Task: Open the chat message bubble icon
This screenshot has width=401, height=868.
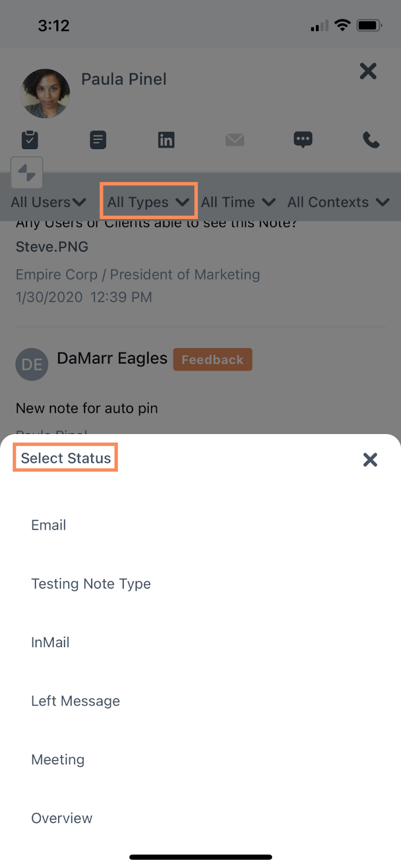Action: [x=303, y=140]
